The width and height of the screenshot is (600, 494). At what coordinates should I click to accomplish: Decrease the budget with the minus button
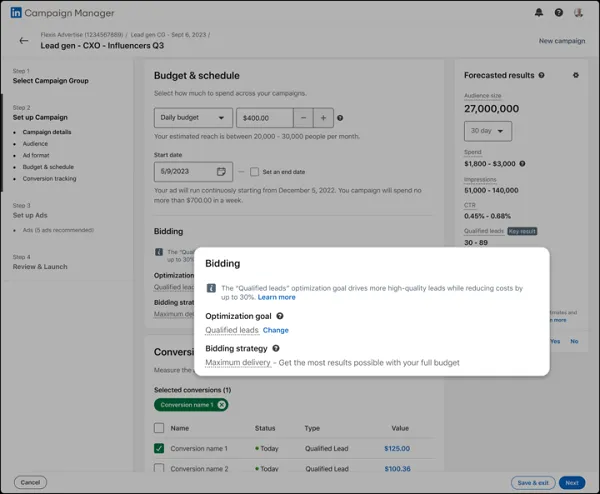(x=303, y=118)
